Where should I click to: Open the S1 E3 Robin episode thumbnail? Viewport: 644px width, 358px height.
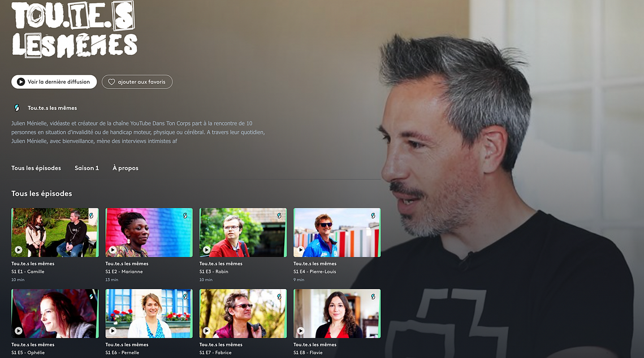(x=243, y=233)
